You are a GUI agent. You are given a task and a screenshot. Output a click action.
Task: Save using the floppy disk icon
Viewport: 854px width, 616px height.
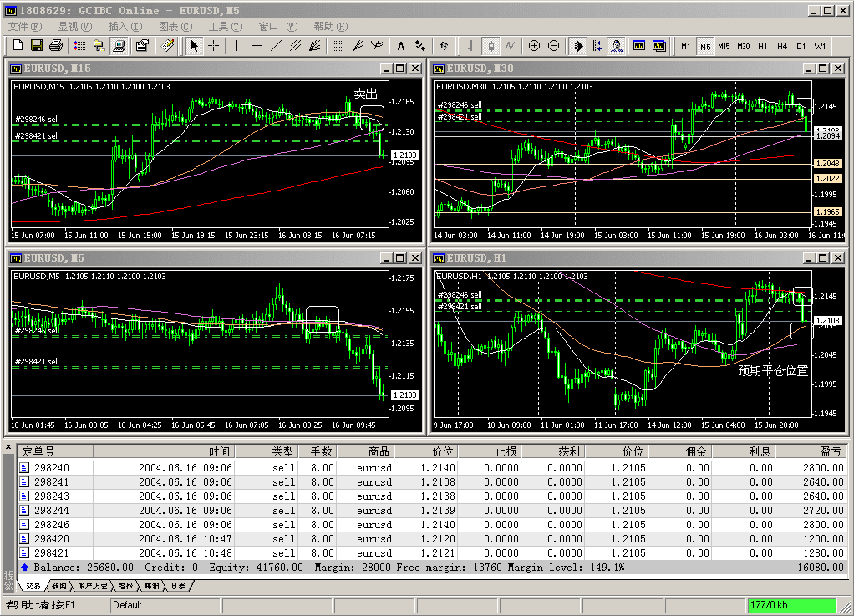pos(37,45)
